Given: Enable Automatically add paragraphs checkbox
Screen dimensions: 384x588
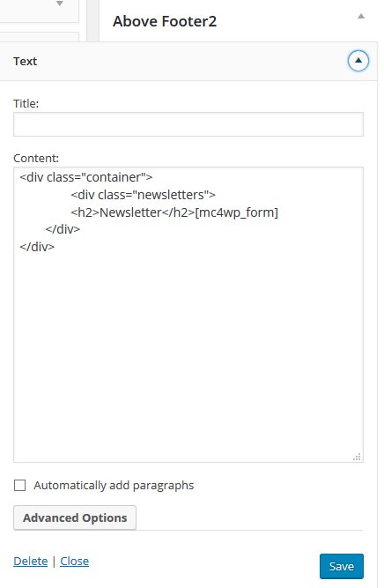Looking at the screenshot, I should click(20, 485).
